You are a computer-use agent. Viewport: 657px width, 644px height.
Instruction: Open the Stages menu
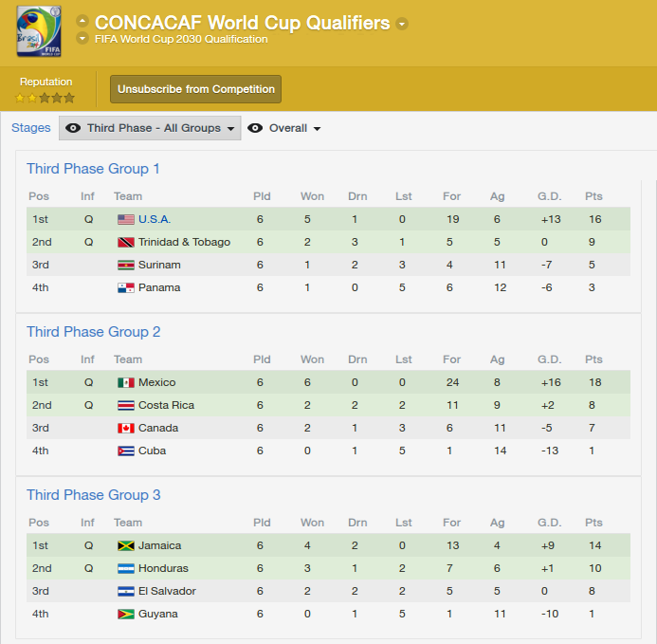(x=31, y=127)
